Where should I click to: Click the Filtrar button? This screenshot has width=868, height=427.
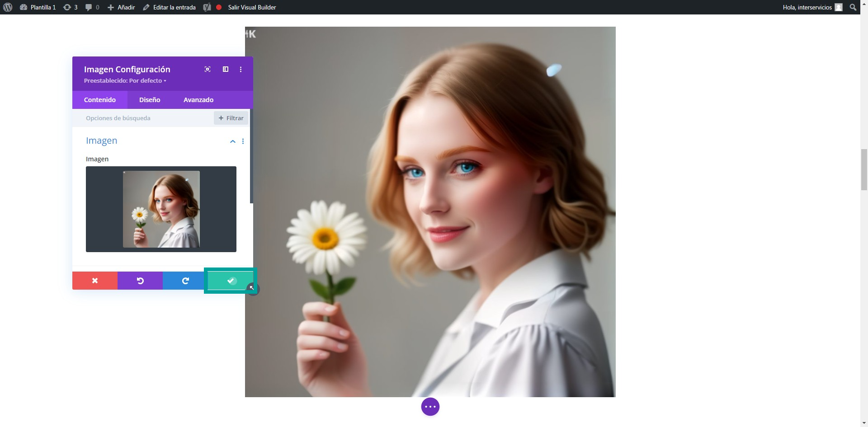click(x=231, y=118)
